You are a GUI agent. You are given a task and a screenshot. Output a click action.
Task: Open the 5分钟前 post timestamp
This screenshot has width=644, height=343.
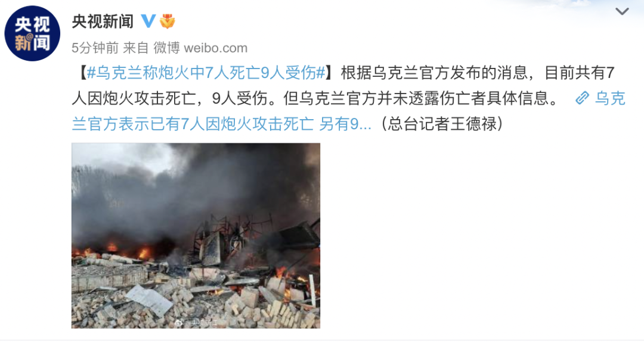tap(95, 48)
